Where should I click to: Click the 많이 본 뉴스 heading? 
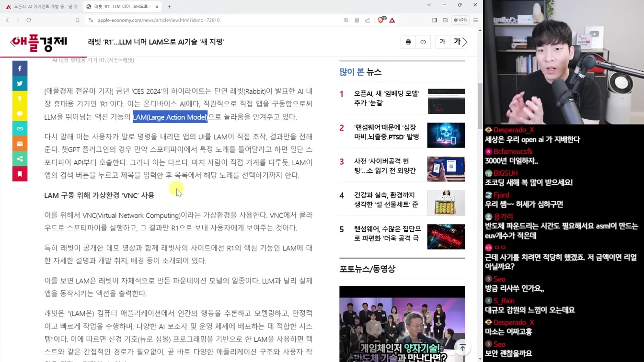pos(360,72)
